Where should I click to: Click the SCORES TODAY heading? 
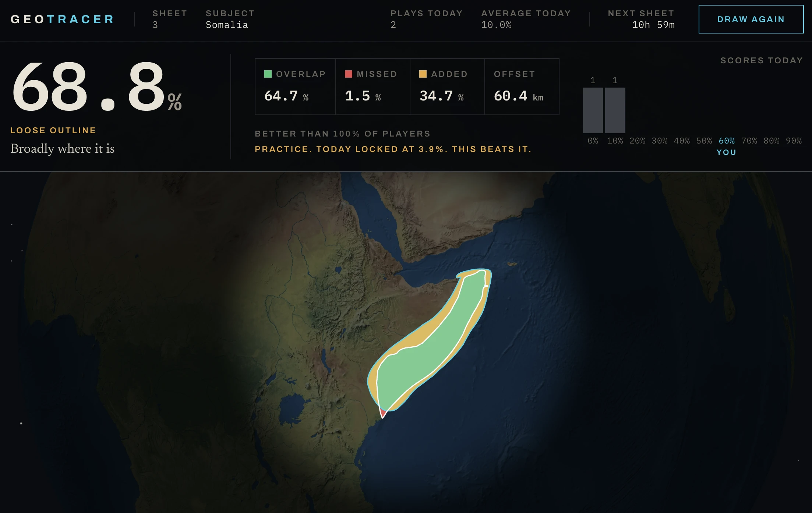tap(762, 60)
